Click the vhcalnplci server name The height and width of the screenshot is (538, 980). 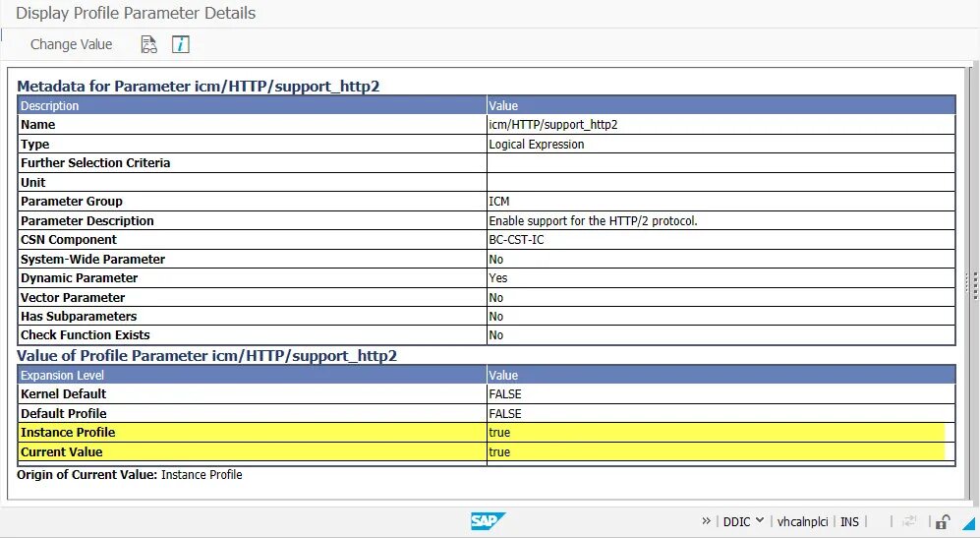coord(802,521)
